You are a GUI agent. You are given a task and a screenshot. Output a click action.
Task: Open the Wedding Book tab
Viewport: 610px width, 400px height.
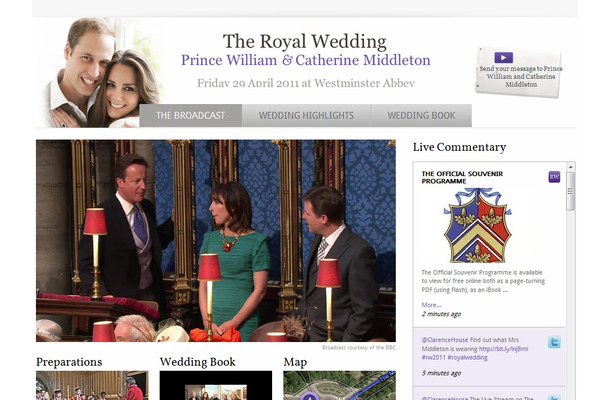(x=421, y=116)
